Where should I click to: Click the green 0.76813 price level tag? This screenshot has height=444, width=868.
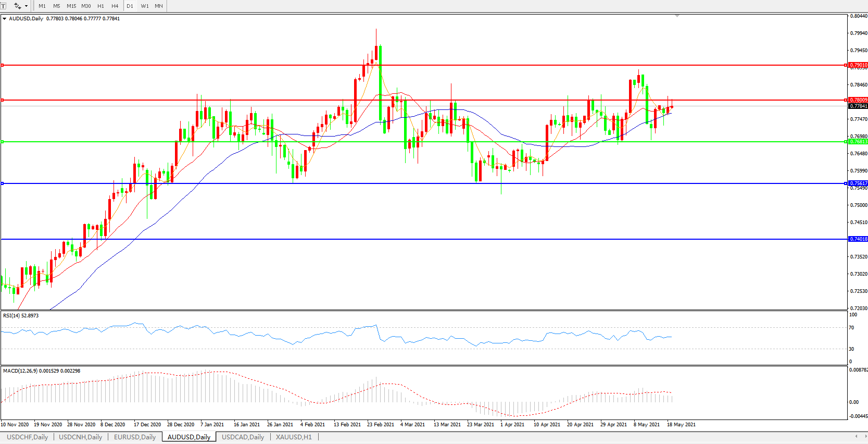point(858,142)
